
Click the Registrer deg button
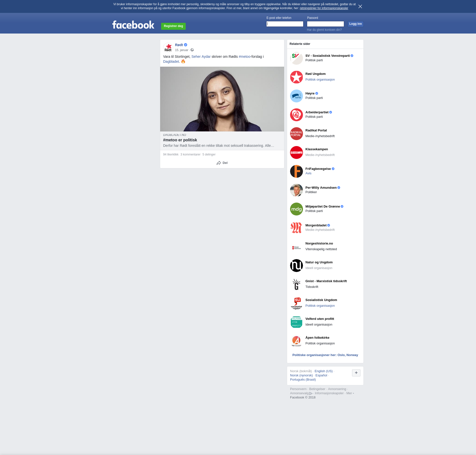coord(173,26)
